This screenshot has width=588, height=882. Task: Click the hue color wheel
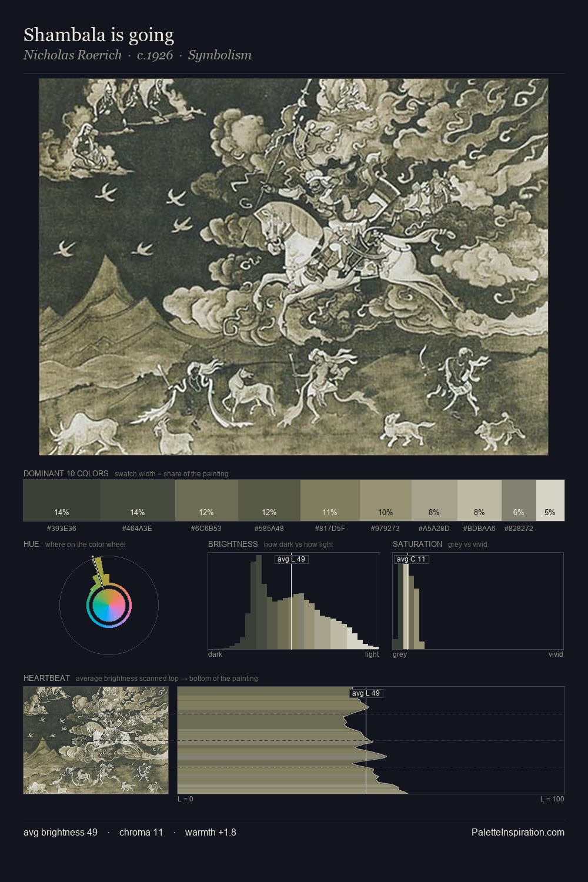pyautogui.click(x=109, y=605)
